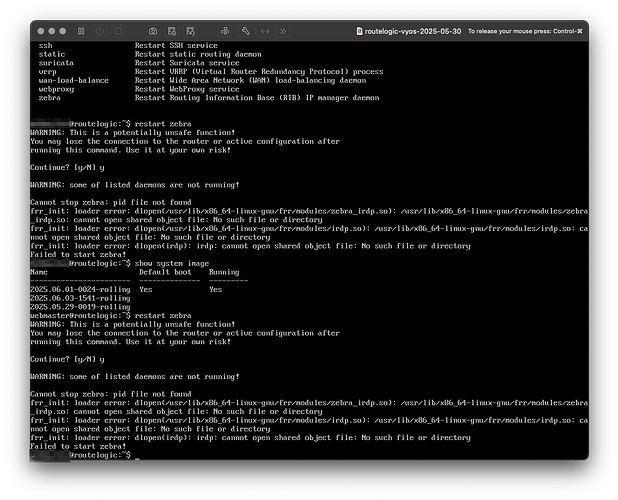This screenshot has height=500, width=618.
Task: Take a snapshot using the camera icon
Action: tap(153, 31)
